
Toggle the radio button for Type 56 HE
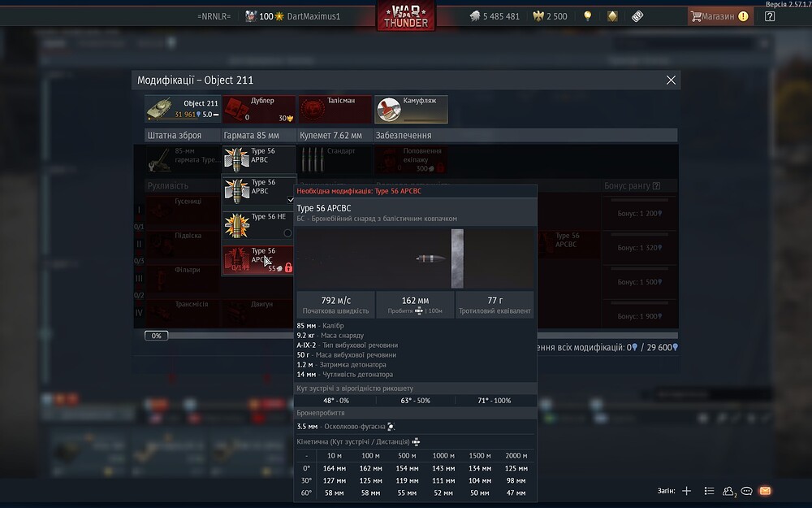[287, 233]
